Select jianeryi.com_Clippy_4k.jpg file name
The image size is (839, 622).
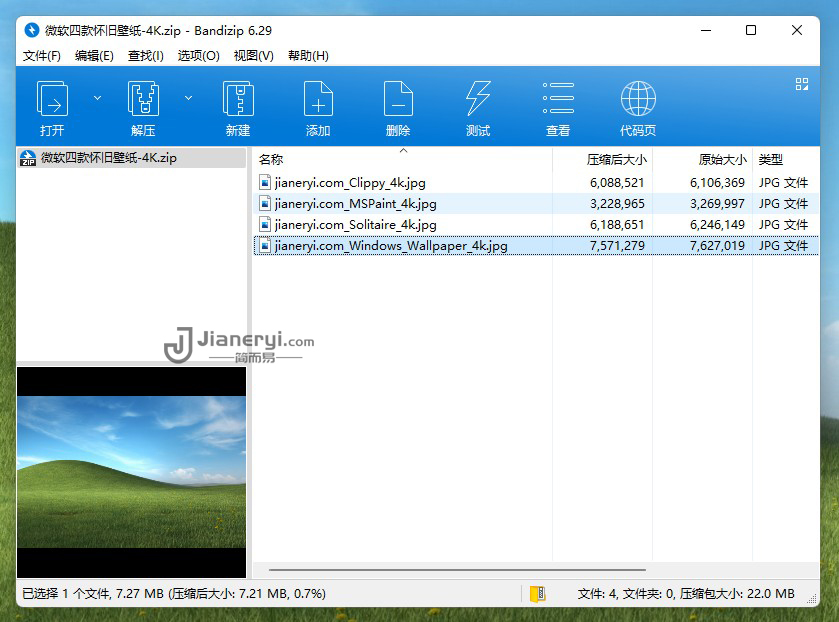click(x=350, y=183)
